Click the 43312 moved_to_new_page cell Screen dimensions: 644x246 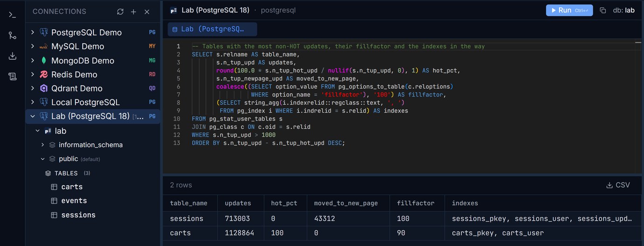[348, 218]
